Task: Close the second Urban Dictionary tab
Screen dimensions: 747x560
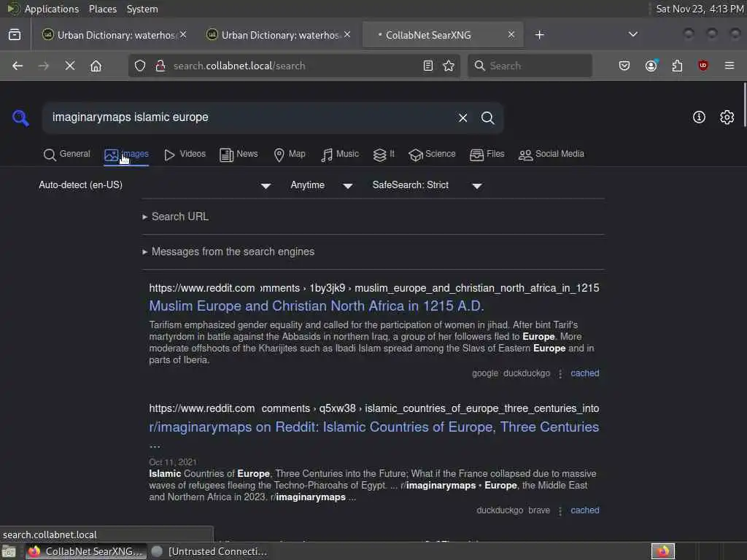Action: (347, 35)
